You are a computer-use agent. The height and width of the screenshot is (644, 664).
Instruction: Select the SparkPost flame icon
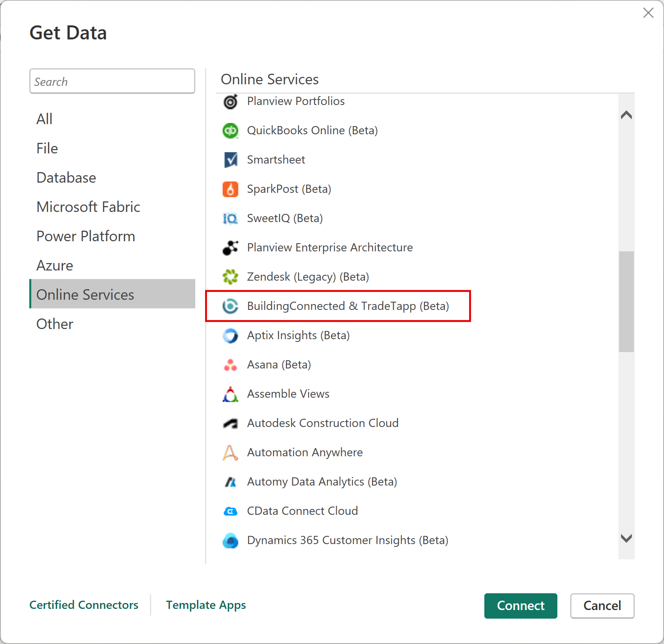tap(230, 189)
